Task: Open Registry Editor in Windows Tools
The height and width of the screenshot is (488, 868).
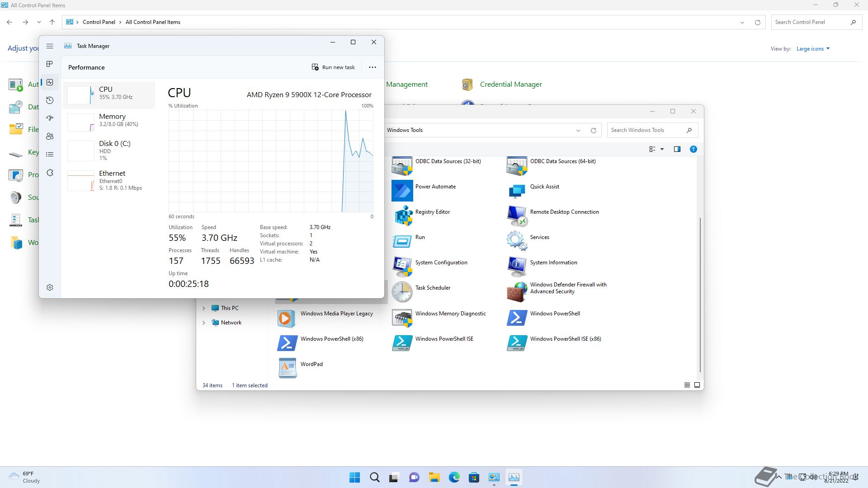Action: 432,212
